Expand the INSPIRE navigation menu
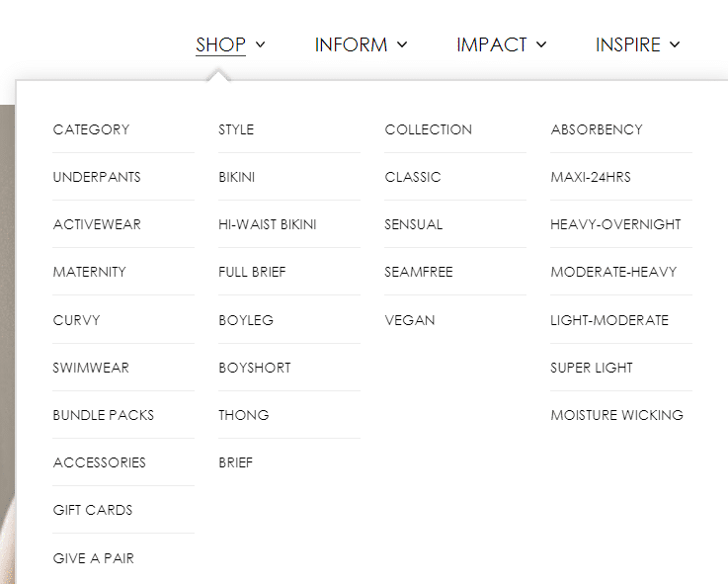 637,44
